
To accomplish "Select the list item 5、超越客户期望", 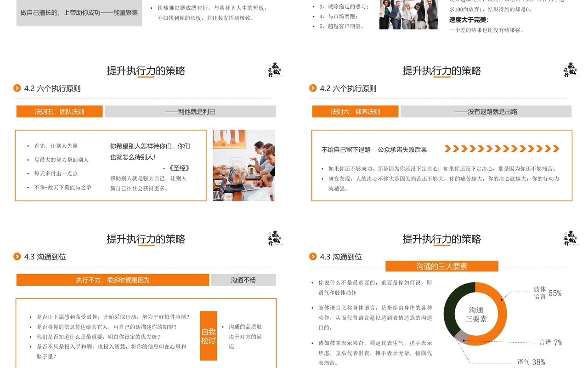I will (341, 26).
